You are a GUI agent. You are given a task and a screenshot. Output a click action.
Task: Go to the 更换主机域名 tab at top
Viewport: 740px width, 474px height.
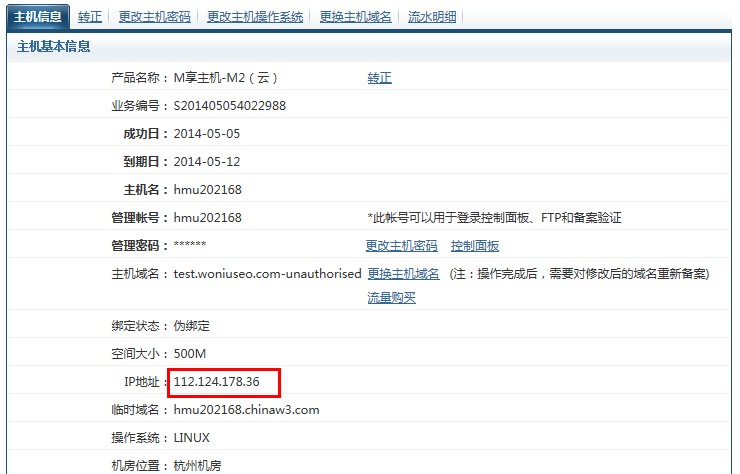click(x=356, y=17)
